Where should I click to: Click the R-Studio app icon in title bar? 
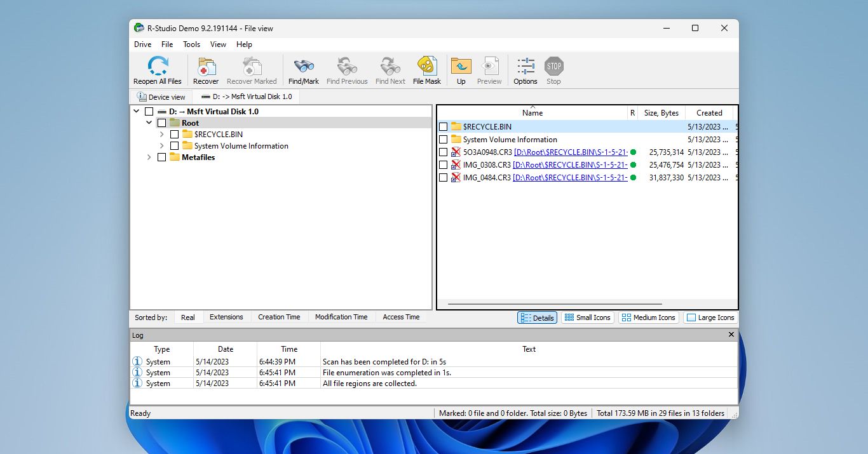(x=139, y=28)
